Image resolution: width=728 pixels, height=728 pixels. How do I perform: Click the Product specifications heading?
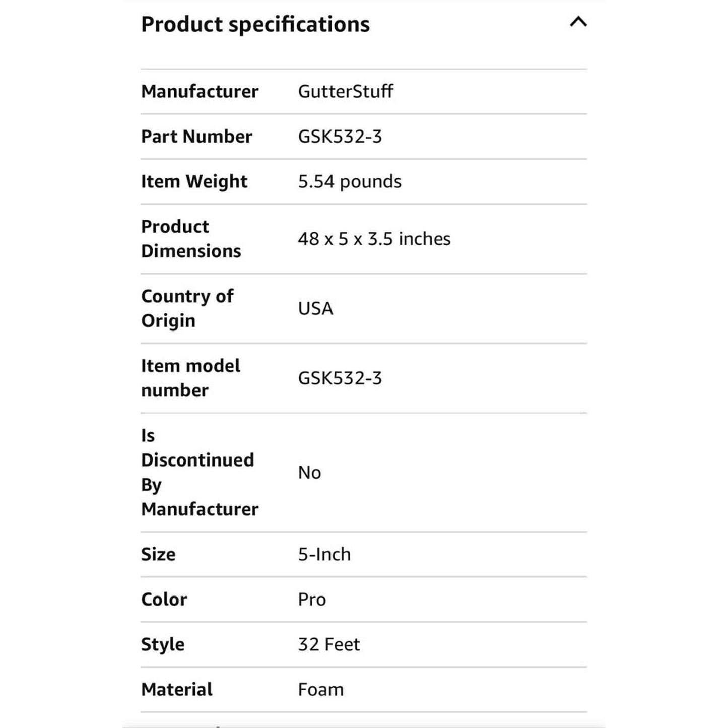pyautogui.click(x=255, y=24)
